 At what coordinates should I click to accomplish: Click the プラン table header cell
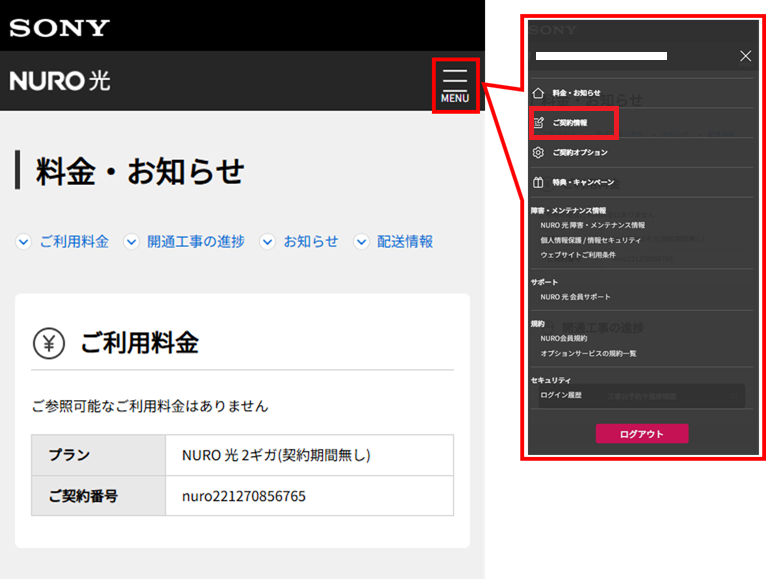99,455
